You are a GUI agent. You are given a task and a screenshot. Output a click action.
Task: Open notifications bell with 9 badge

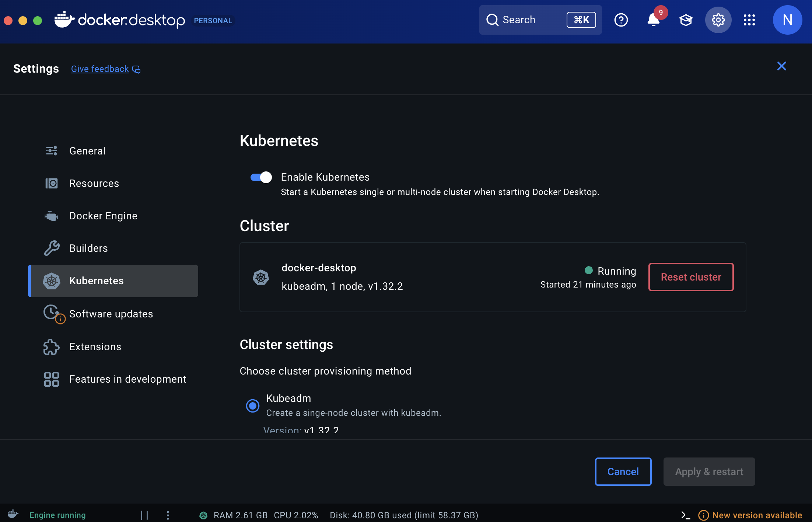(x=654, y=20)
